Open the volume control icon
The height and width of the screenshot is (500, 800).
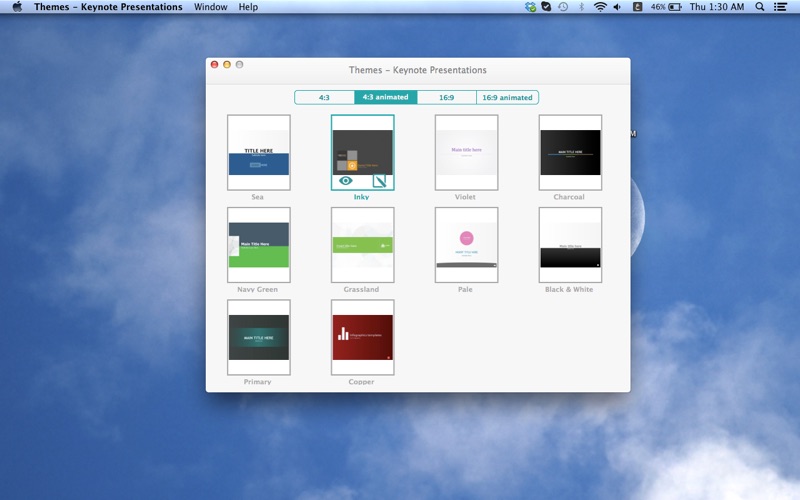pos(617,7)
